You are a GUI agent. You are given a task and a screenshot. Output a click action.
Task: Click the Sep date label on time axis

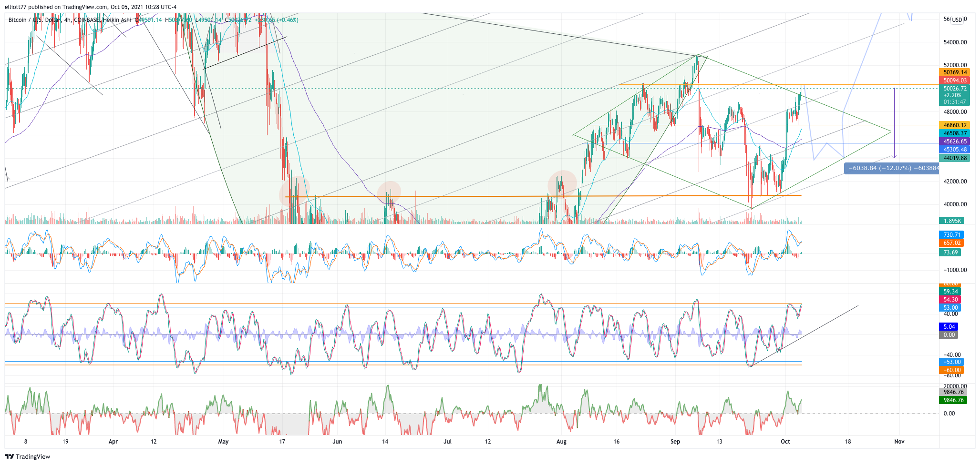point(675,442)
